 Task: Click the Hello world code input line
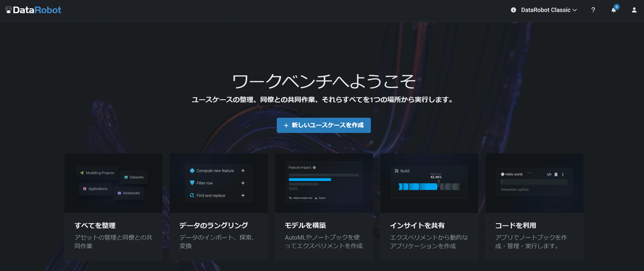point(534,182)
